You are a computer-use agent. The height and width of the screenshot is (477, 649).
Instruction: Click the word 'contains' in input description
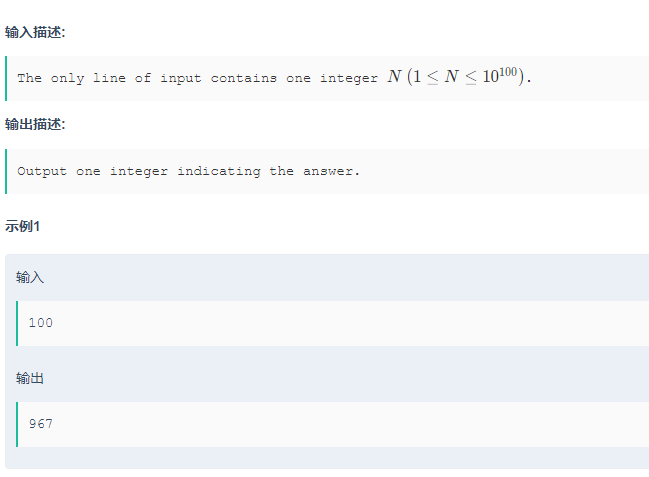point(244,78)
